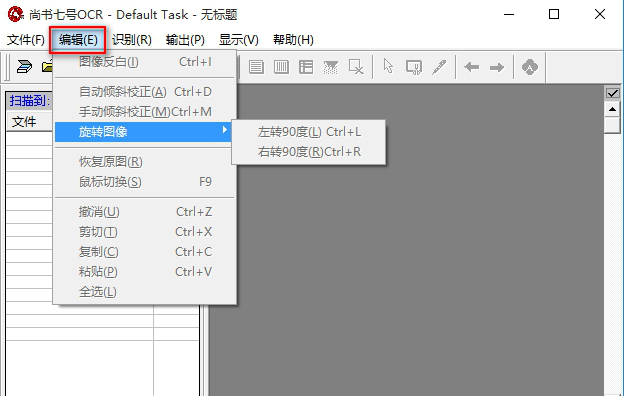Choose 撤消(U) menu entry
The height and width of the screenshot is (411, 624).
click(x=145, y=212)
